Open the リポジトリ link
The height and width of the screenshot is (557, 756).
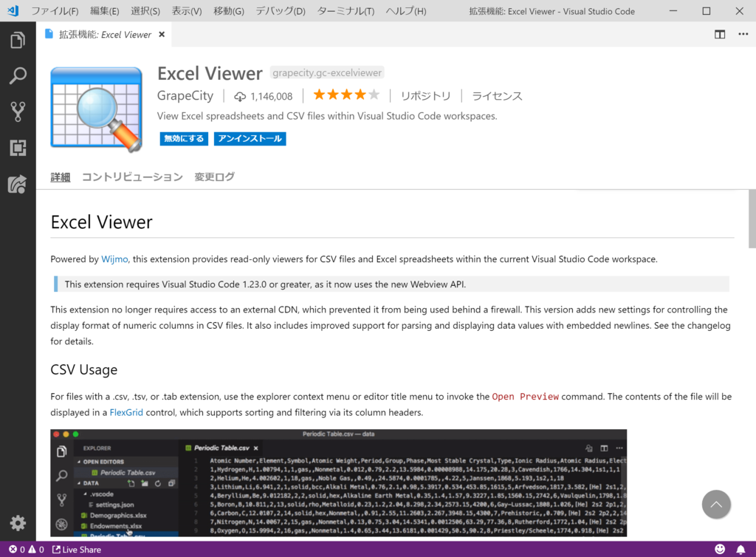tap(425, 96)
